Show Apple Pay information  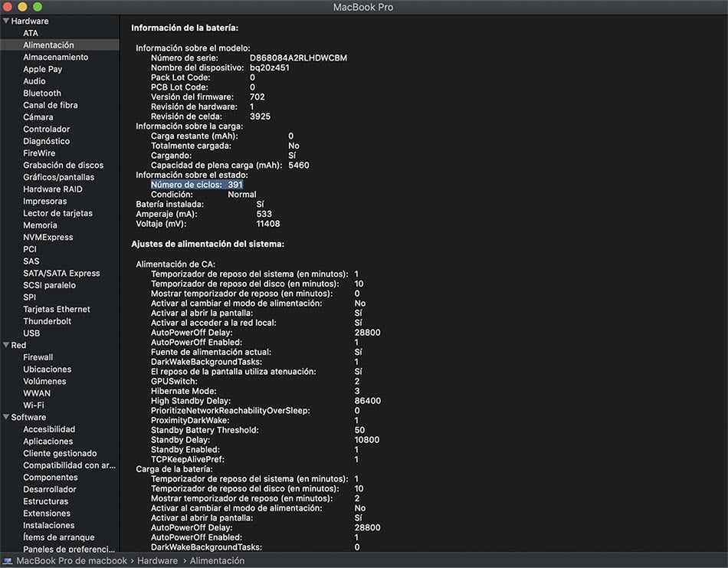(x=43, y=69)
